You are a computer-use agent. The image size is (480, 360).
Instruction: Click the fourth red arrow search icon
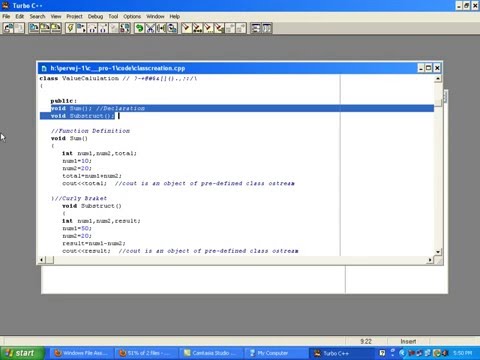click(219, 28)
